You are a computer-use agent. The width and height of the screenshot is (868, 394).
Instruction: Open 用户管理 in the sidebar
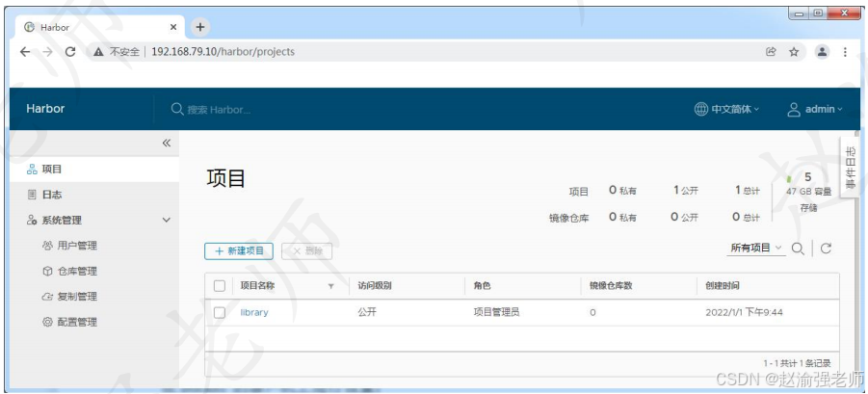click(77, 245)
